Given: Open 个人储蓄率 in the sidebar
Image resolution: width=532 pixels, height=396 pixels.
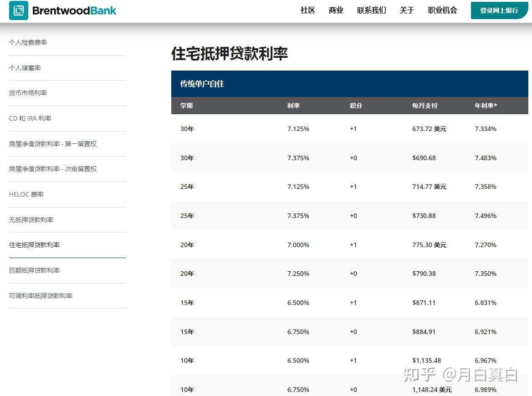Looking at the screenshot, I should (25, 68).
